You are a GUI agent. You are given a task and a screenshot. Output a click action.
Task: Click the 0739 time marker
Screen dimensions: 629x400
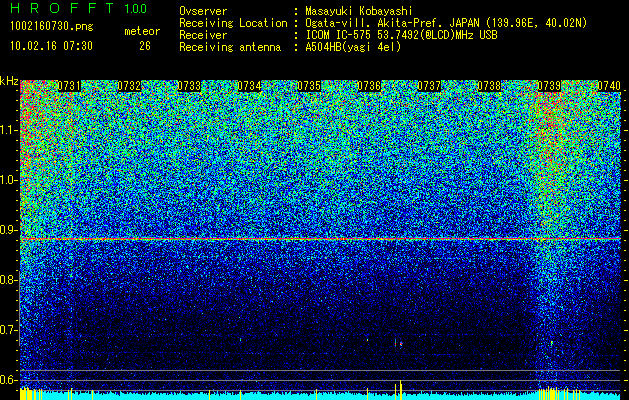coord(549,86)
